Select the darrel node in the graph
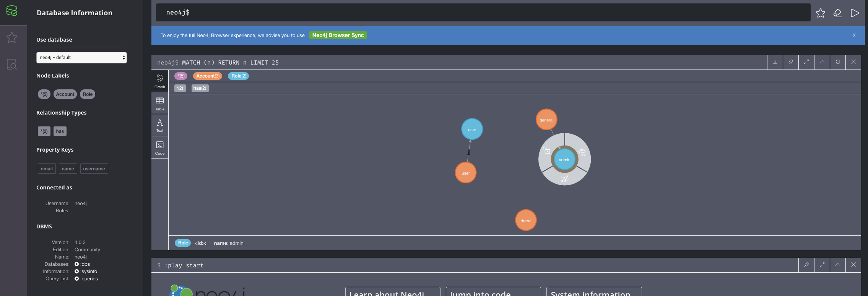This screenshot has height=296, width=868. [526, 220]
